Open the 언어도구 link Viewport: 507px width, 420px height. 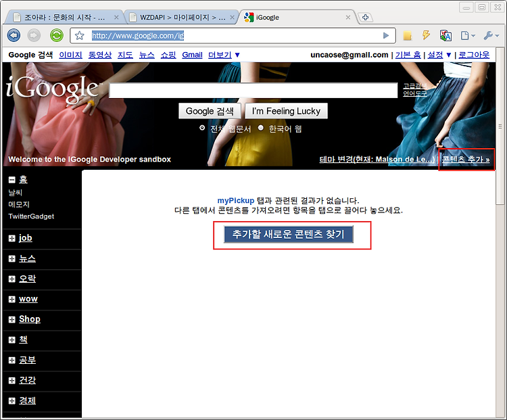415,93
